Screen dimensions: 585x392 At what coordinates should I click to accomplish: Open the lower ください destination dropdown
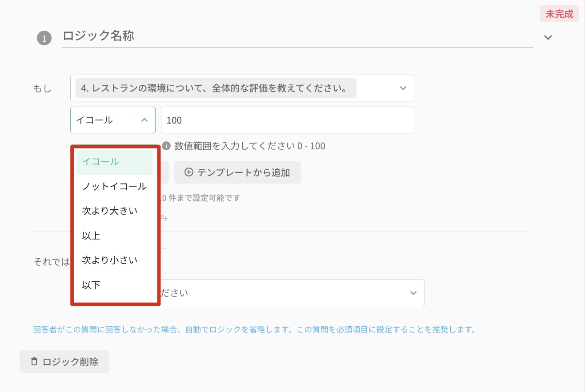coord(292,293)
